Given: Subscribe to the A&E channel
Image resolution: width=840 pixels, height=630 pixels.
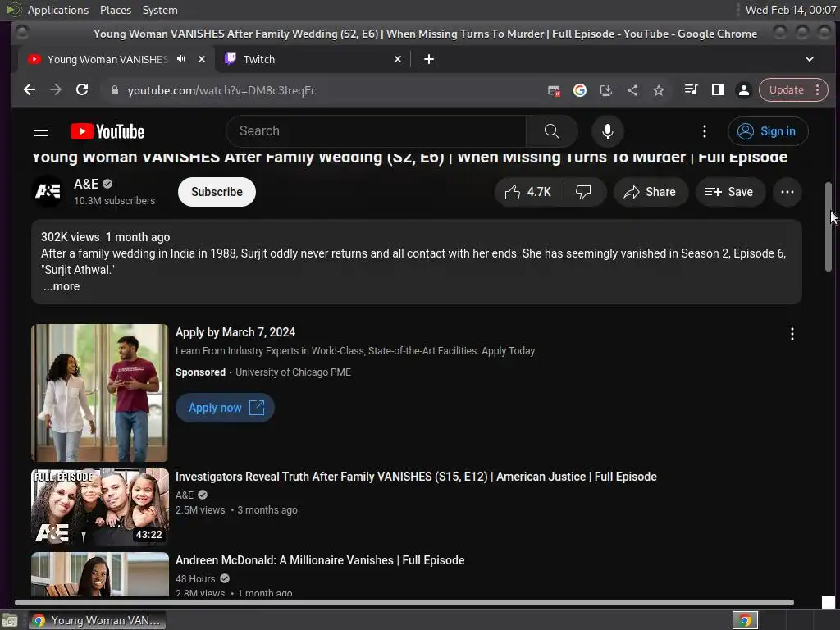Looking at the screenshot, I should click(217, 192).
